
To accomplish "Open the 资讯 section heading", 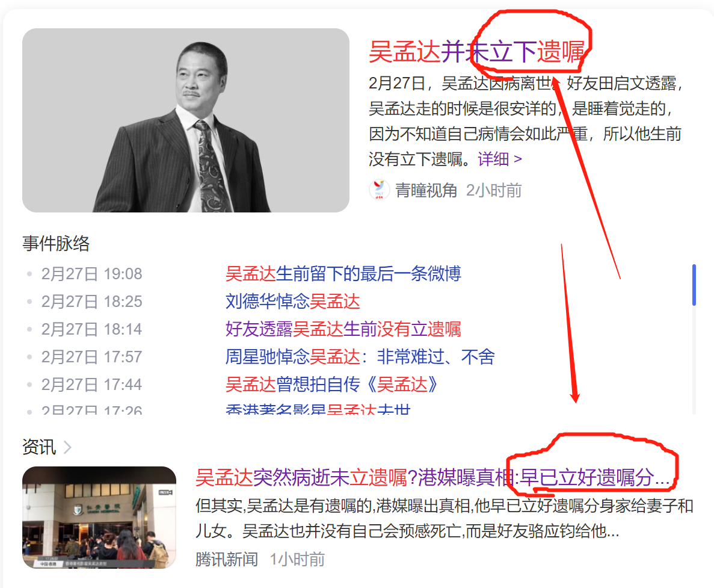I will click(39, 447).
